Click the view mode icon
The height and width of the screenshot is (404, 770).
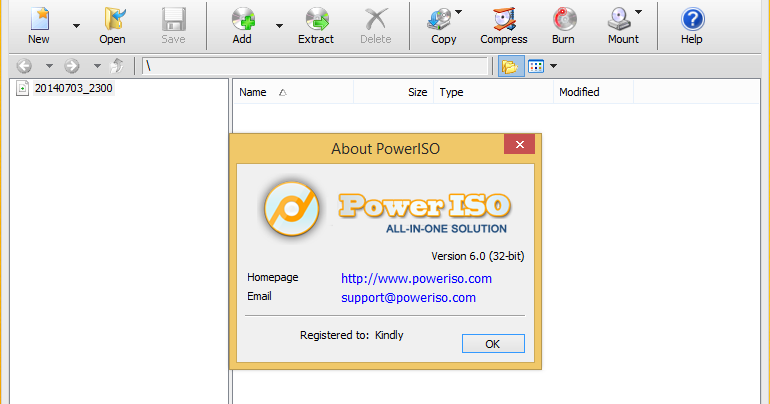point(536,66)
